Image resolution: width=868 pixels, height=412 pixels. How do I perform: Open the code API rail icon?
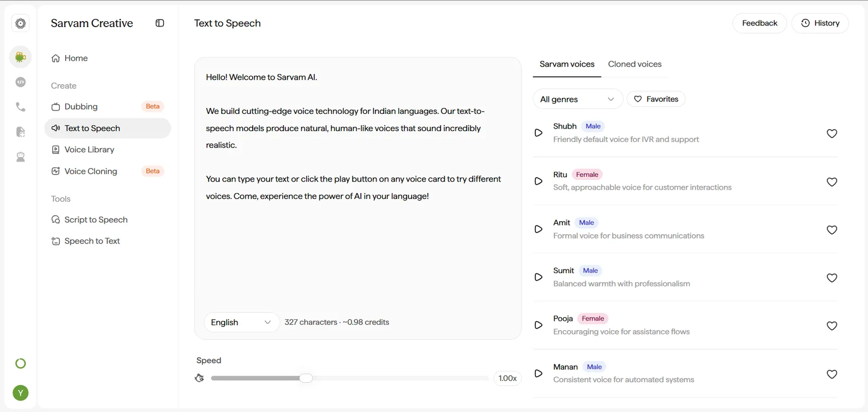click(21, 82)
